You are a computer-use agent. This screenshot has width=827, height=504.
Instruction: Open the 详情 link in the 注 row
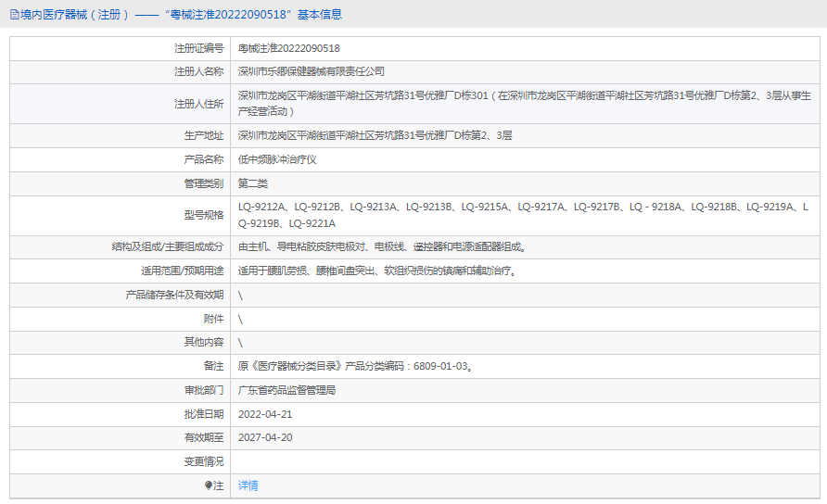click(248, 485)
